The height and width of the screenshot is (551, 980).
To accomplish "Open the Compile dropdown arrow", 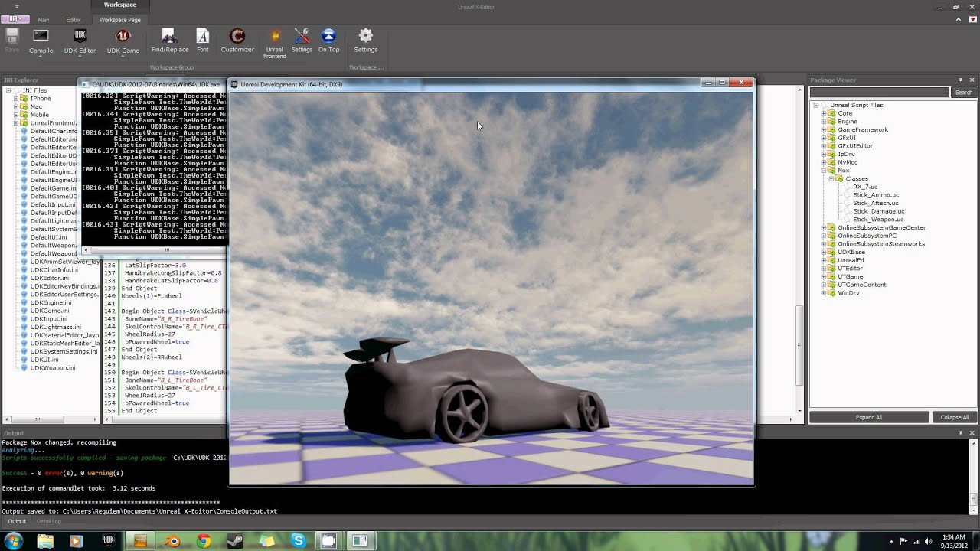I will pyautogui.click(x=41, y=57).
